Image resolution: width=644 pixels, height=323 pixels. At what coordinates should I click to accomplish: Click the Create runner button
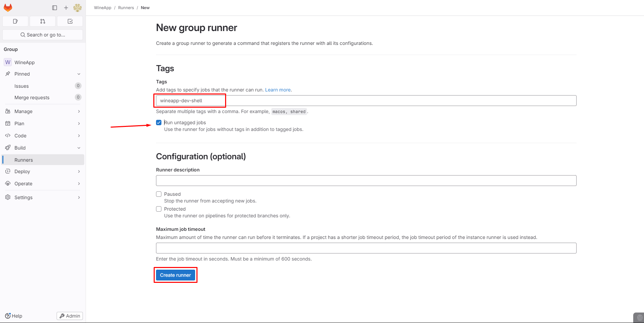click(x=175, y=275)
